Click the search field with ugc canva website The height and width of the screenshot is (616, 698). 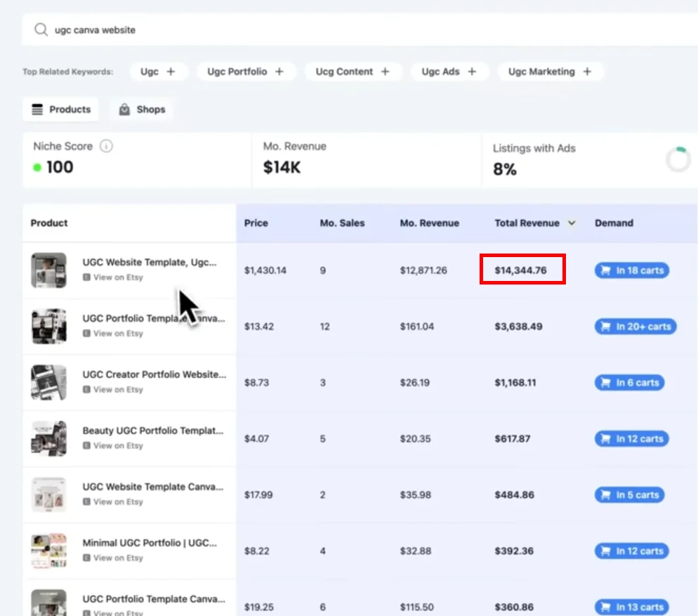point(351,30)
